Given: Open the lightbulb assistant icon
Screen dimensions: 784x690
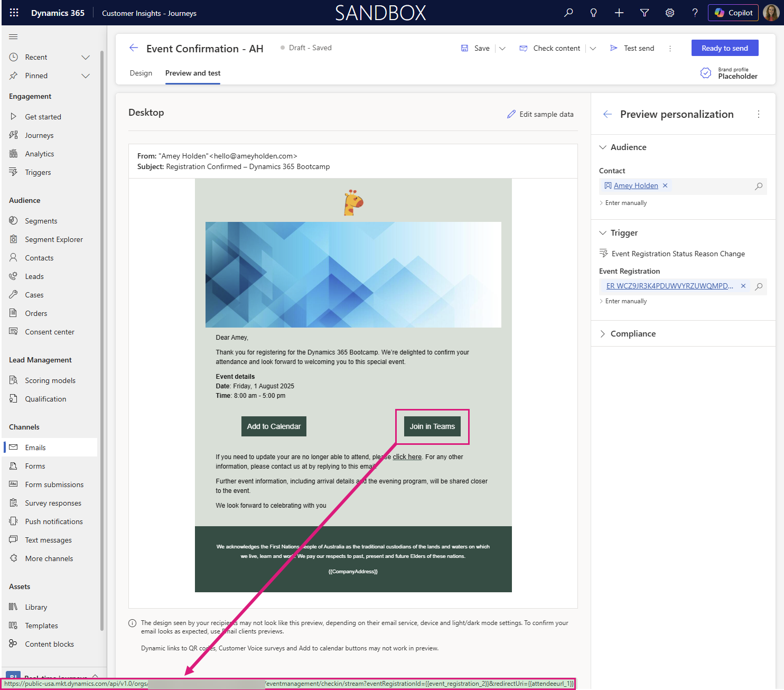Looking at the screenshot, I should coord(594,13).
